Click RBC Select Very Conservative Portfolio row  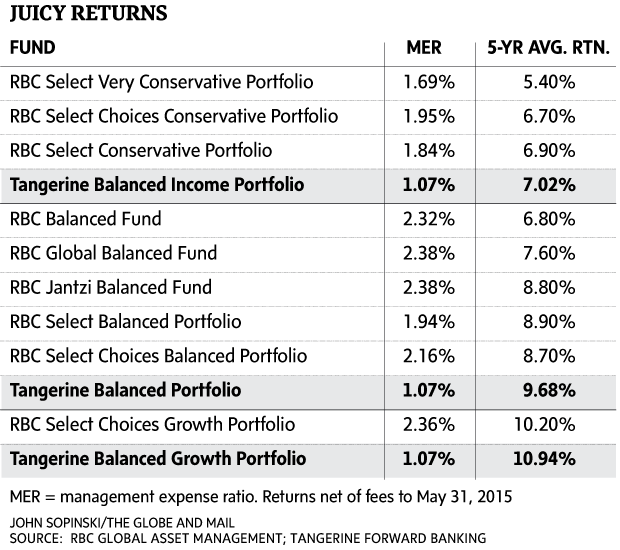tap(161, 82)
